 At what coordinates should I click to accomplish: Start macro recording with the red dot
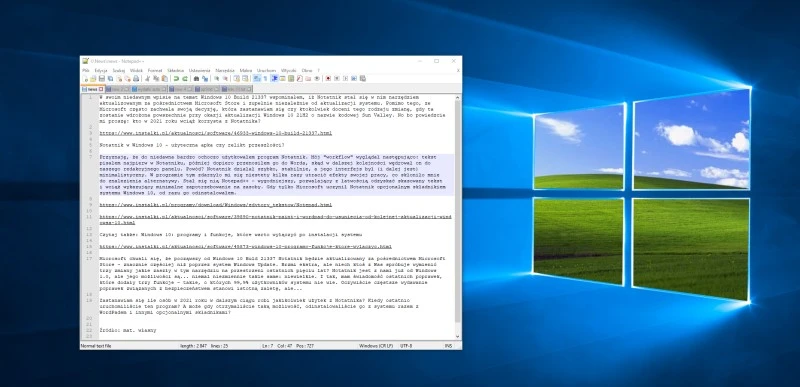pyautogui.click(x=328, y=79)
